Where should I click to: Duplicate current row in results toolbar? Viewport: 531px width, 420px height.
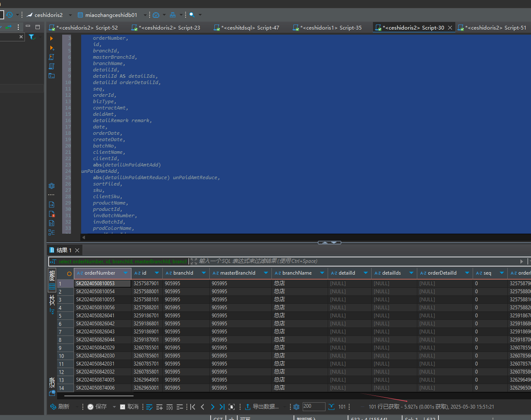170,407
